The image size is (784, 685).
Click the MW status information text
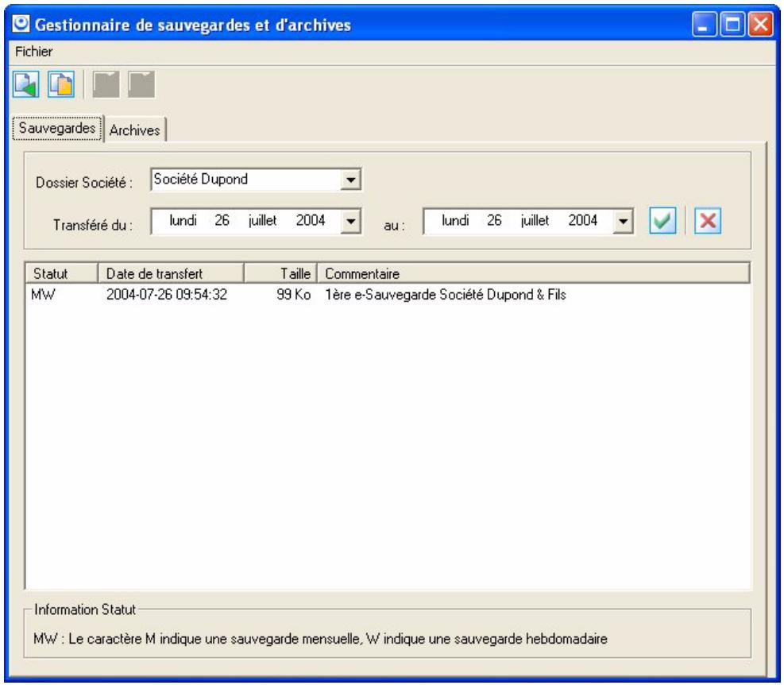[x=320, y=639]
